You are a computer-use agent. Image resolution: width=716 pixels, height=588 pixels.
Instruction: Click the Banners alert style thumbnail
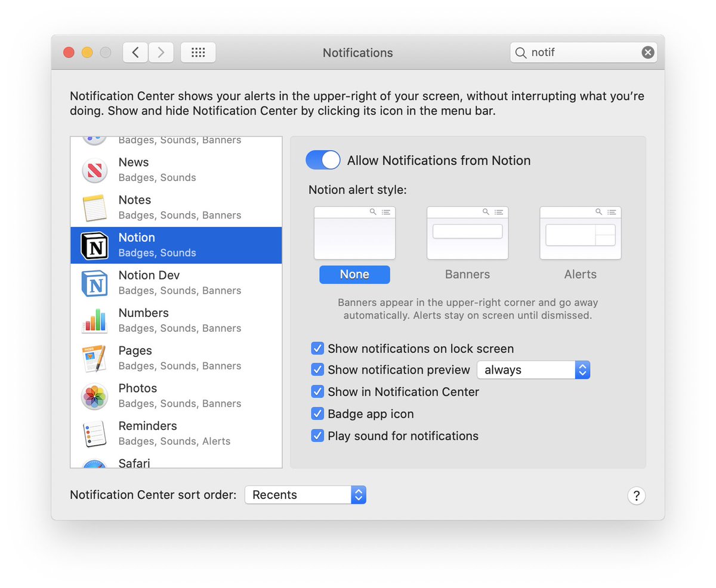pos(467,233)
